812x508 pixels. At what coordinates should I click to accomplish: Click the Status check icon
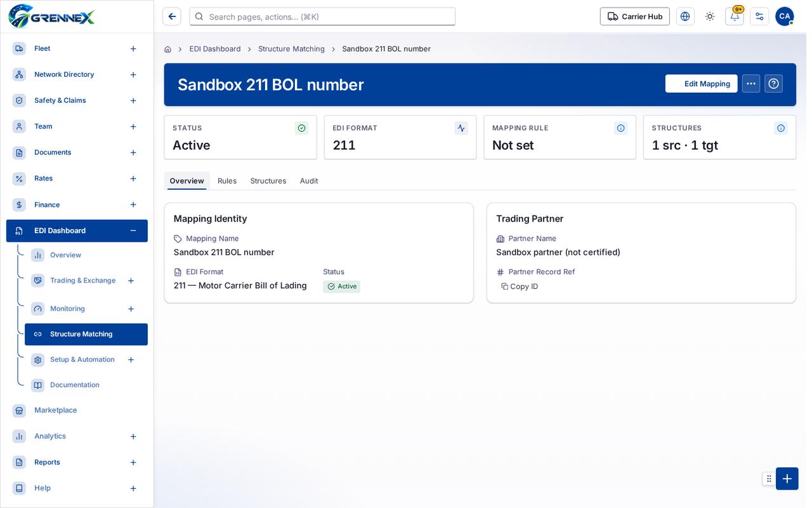[x=302, y=128]
